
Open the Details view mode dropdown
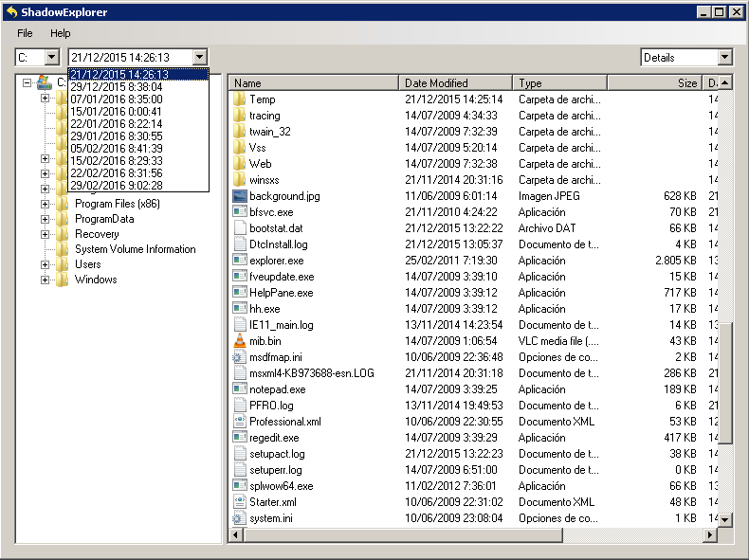[x=724, y=57]
